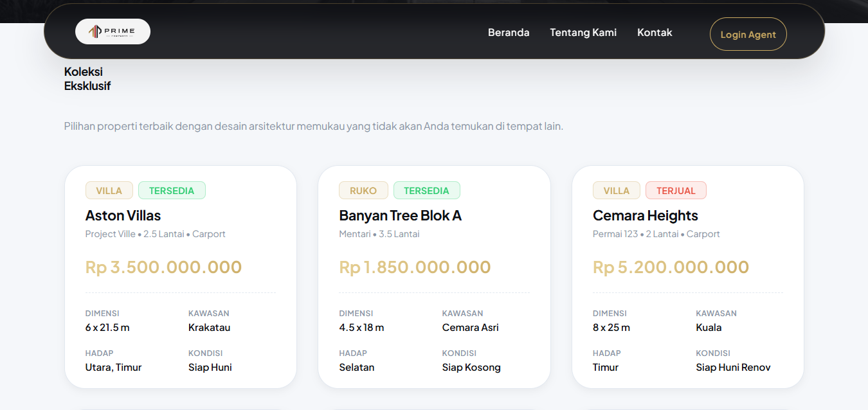Screen dimensions: 868x410
Task: Click the Koleksi Eksklusif heading
Action: pos(87,78)
